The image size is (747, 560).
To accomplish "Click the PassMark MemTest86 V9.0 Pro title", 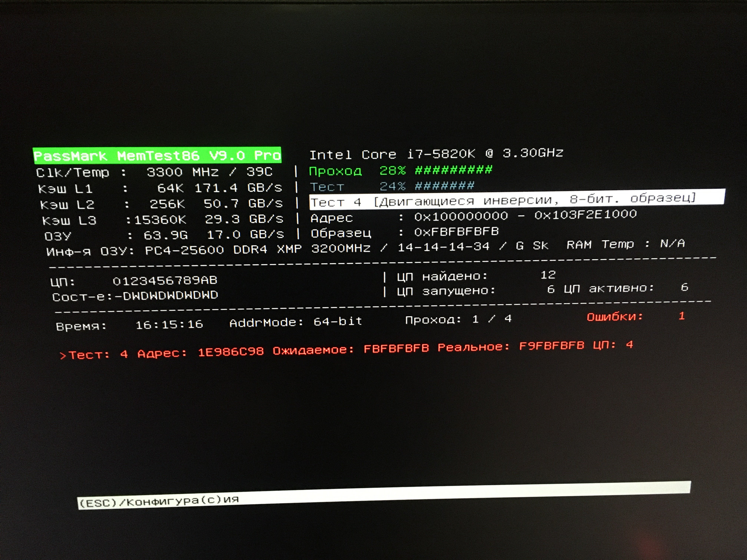I will tap(157, 156).
